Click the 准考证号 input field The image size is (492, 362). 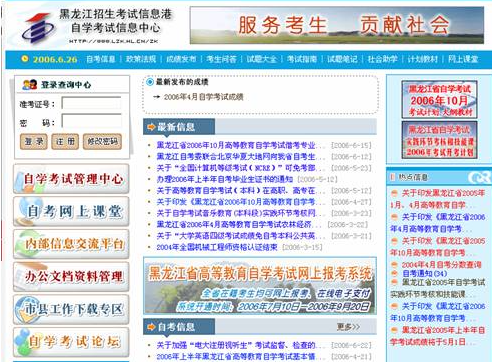pos(92,103)
